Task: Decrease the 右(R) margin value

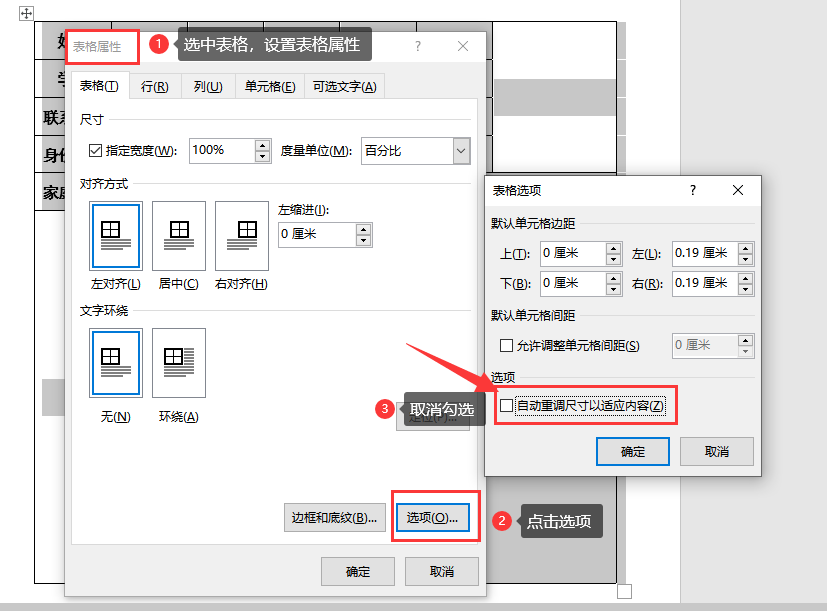Action: coord(745,290)
